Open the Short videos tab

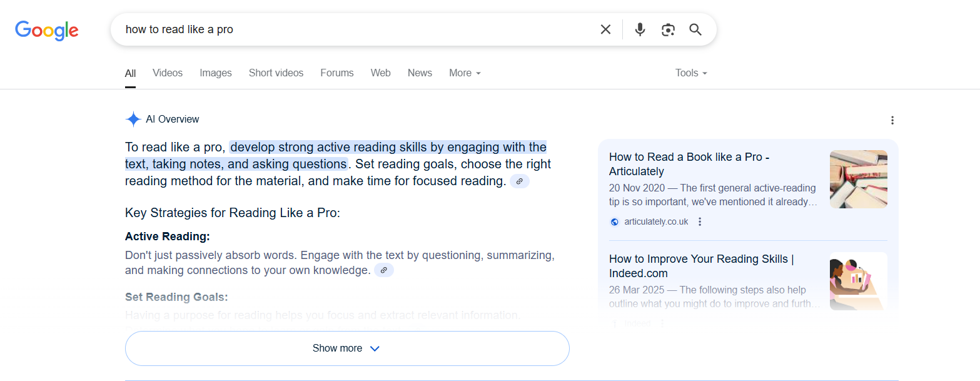point(276,73)
